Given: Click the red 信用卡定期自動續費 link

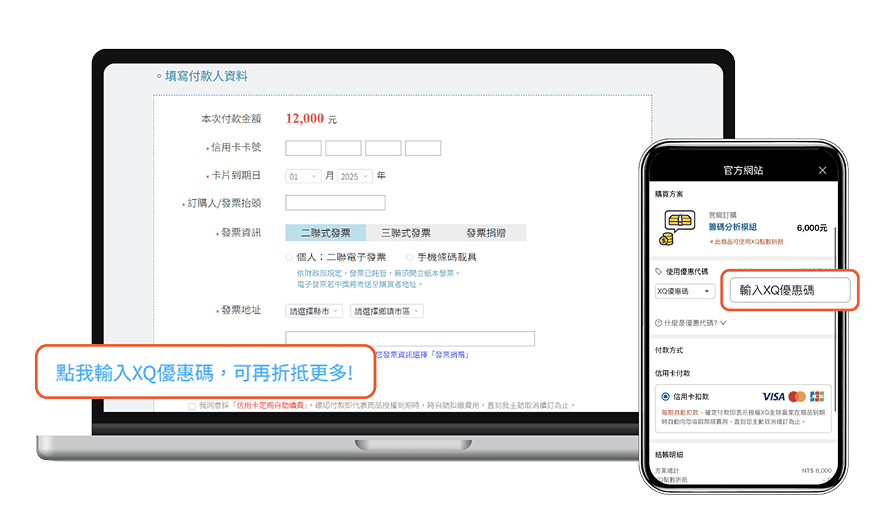Looking at the screenshot, I should click(x=269, y=405).
